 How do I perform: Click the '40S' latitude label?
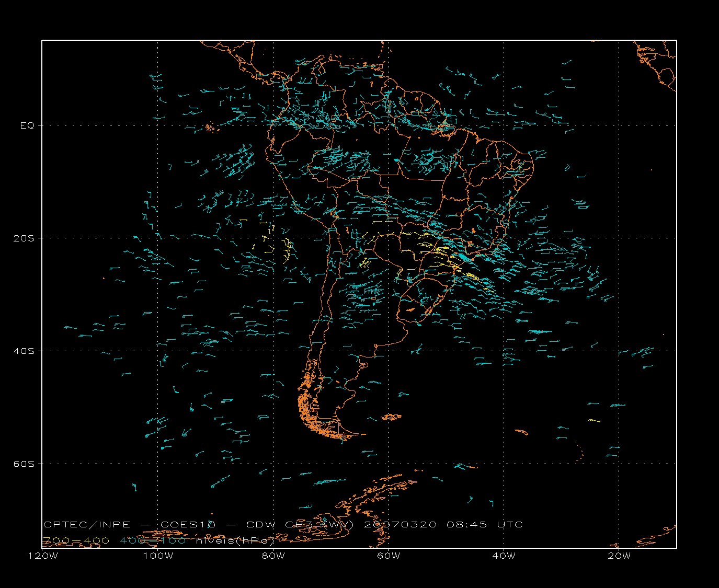(24, 351)
